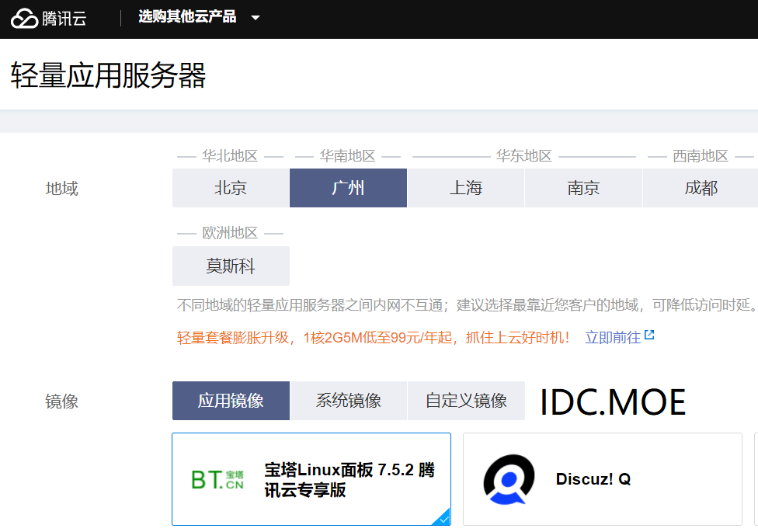Screen dimensions: 758x532
Task: Click the external-link icon beside 立即前往
Action: tap(649, 335)
